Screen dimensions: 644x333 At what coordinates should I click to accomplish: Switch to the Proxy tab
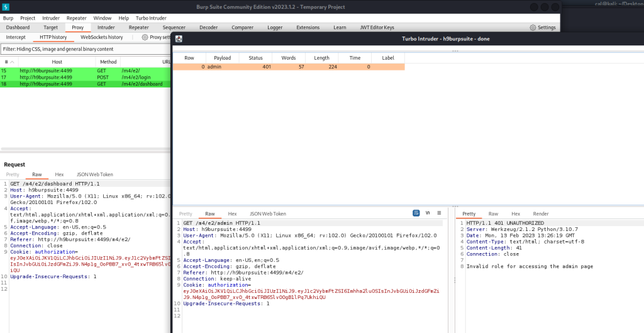pyautogui.click(x=77, y=28)
